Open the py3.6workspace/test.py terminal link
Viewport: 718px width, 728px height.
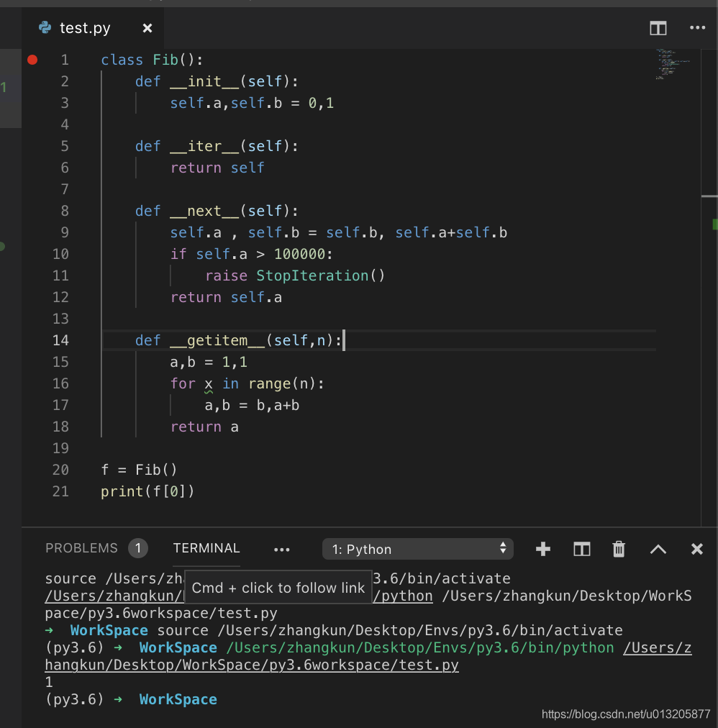point(252,665)
